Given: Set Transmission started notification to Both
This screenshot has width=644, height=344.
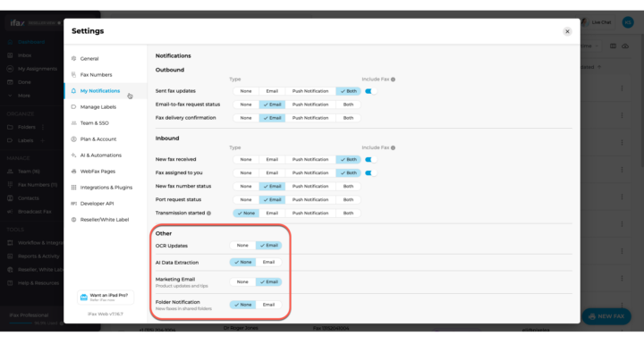Looking at the screenshot, I should [x=348, y=213].
